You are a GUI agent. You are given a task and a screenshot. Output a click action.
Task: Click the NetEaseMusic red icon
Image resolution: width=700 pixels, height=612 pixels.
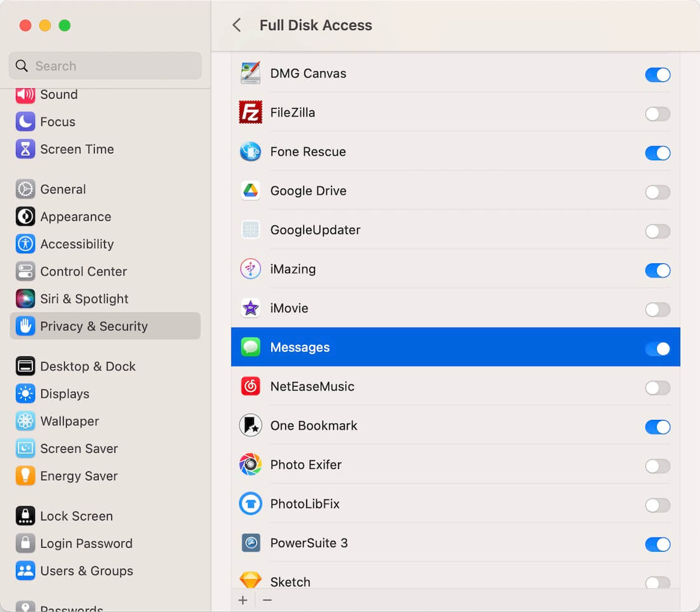pyautogui.click(x=251, y=387)
